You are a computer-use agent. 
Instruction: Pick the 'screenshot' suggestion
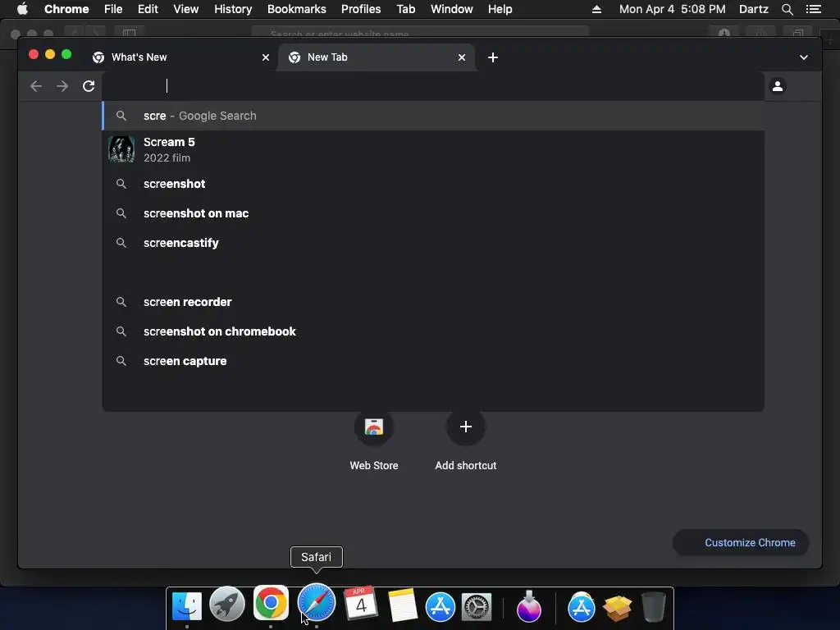pos(433,184)
